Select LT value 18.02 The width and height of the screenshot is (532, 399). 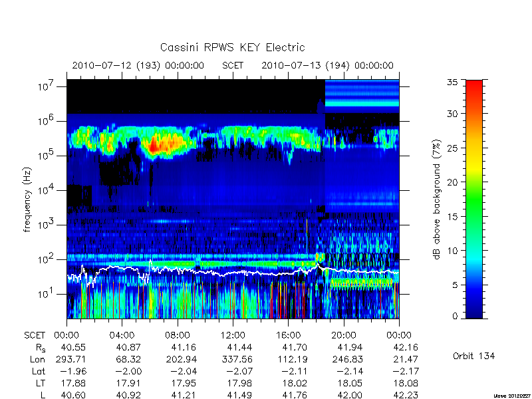coord(295,383)
